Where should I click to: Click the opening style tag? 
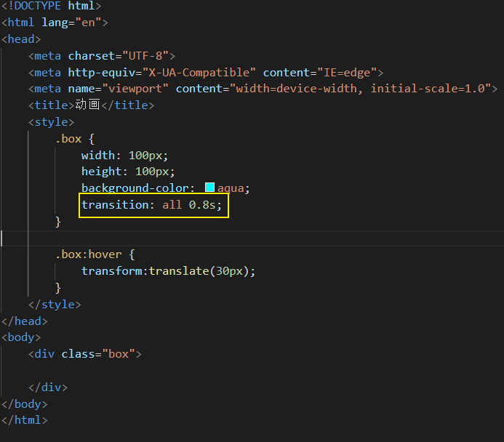tap(52, 122)
